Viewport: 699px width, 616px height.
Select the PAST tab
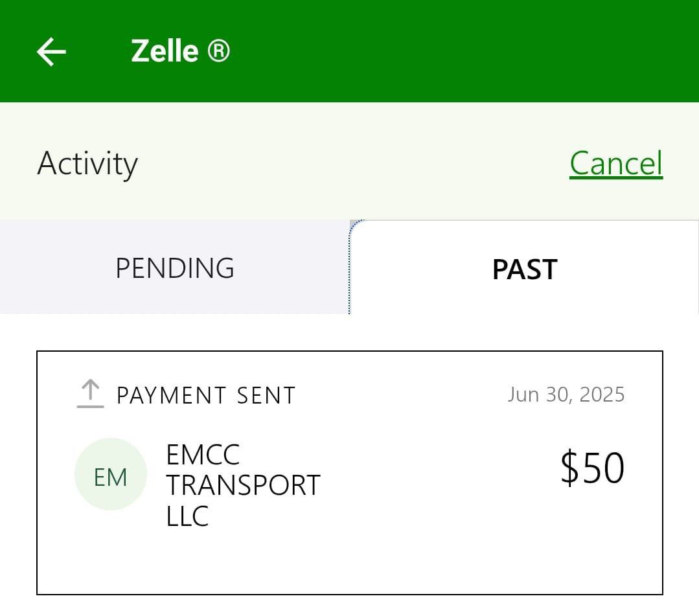[x=525, y=269]
